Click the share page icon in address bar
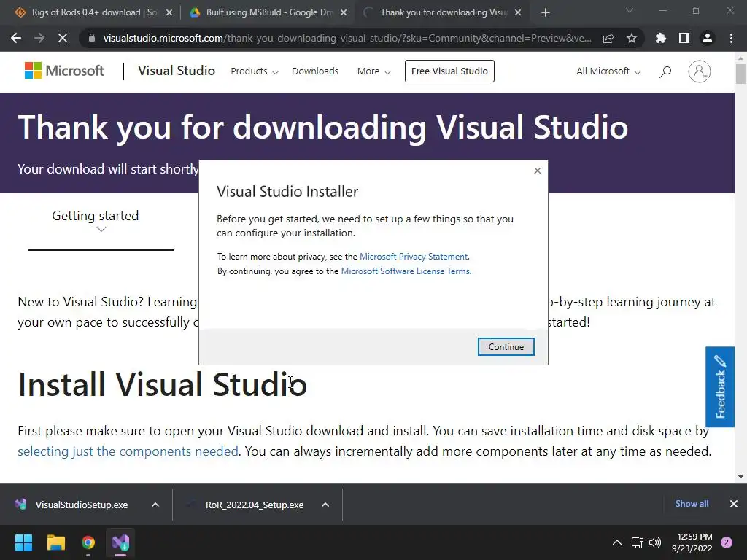 pos(608,39)
